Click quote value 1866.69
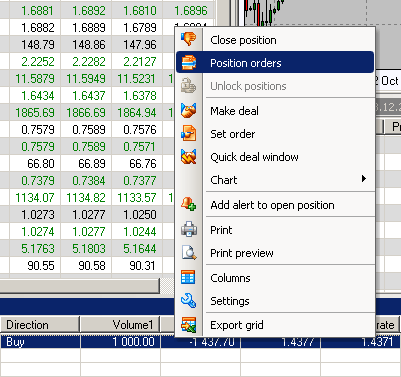Screen dimensions: 401x377 tap(86, 112)
